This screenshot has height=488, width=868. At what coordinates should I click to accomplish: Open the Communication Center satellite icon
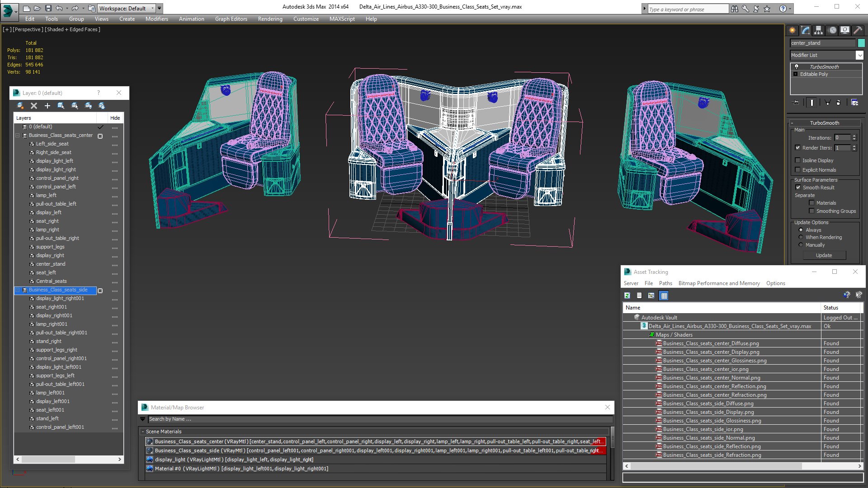756,9
